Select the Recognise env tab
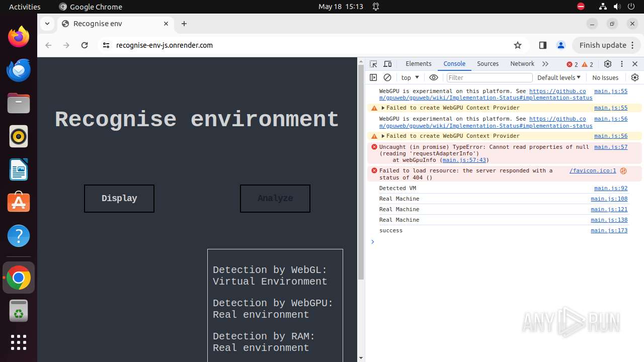 click(x=115, y=24)
